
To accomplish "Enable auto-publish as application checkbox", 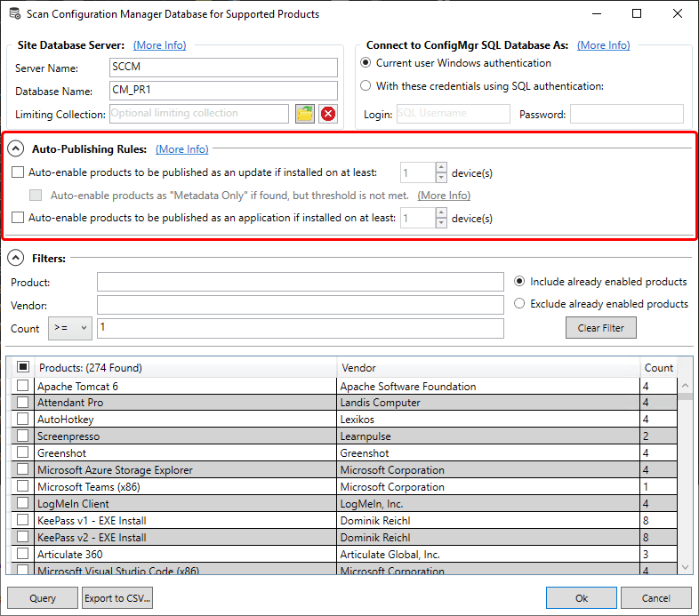I will (18, 218).
